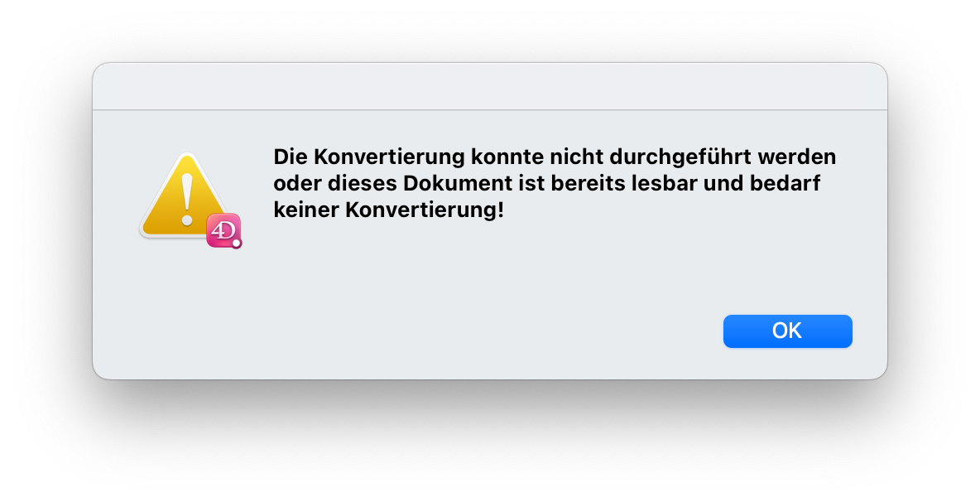Image resolution: width=980 pixels, height=502 pixels.
Task: Click the pink 4D application badge
Action: tap(223, 230)
